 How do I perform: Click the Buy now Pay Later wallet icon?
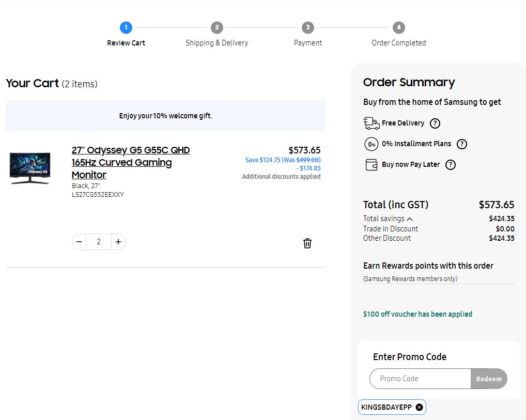[371, 165]
